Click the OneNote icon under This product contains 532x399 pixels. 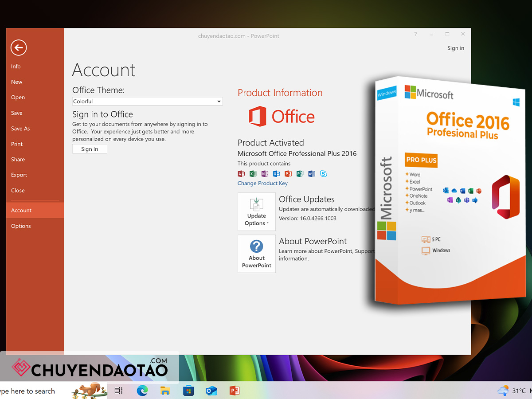[x=265, y=174]
